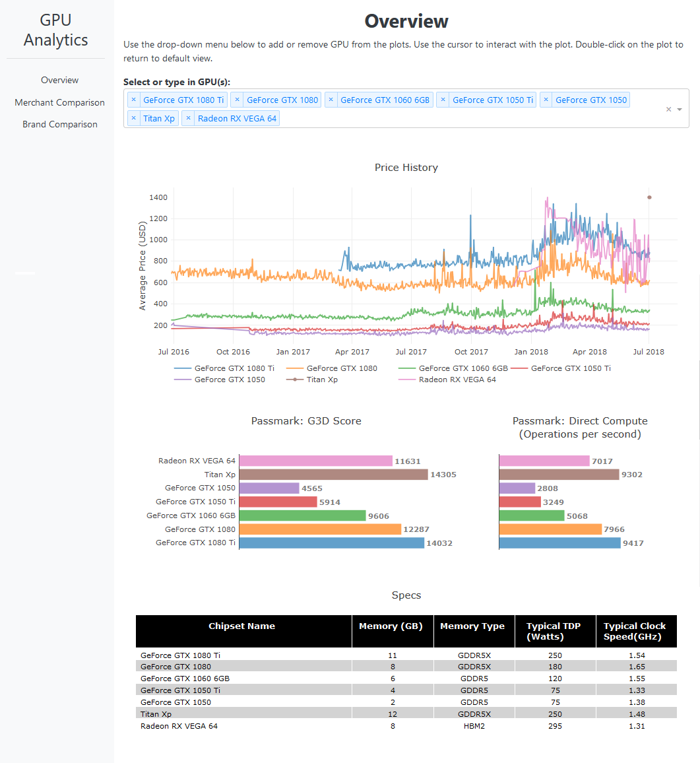The image size is (700, 763).
Task: Toggle GeForce GTX 1060 6GB legend trace
Action: pyautogui.click(x=453, y=368)
